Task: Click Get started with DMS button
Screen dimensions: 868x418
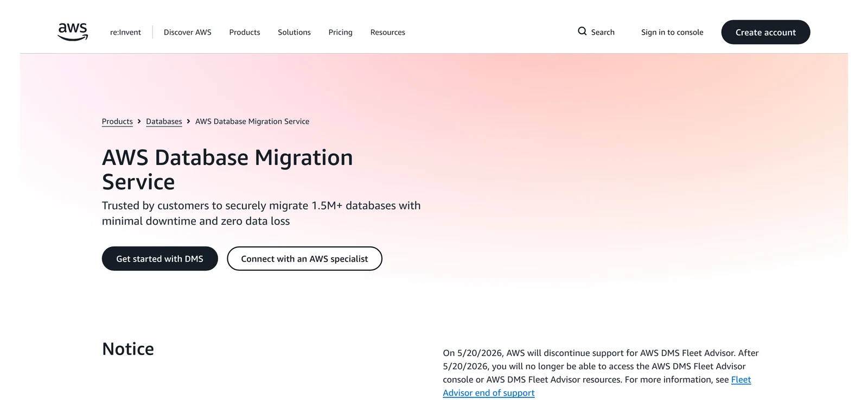Action: point(160,259)
